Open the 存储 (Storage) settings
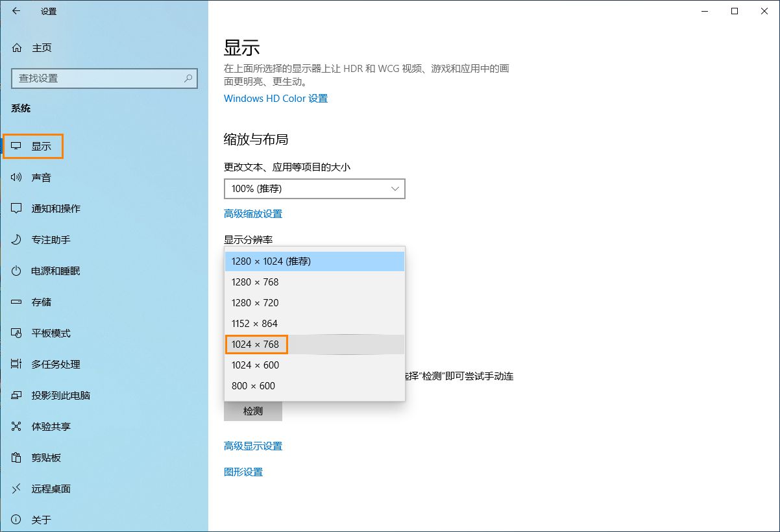The height and width of the screenshot is (532, 780). 42,301
